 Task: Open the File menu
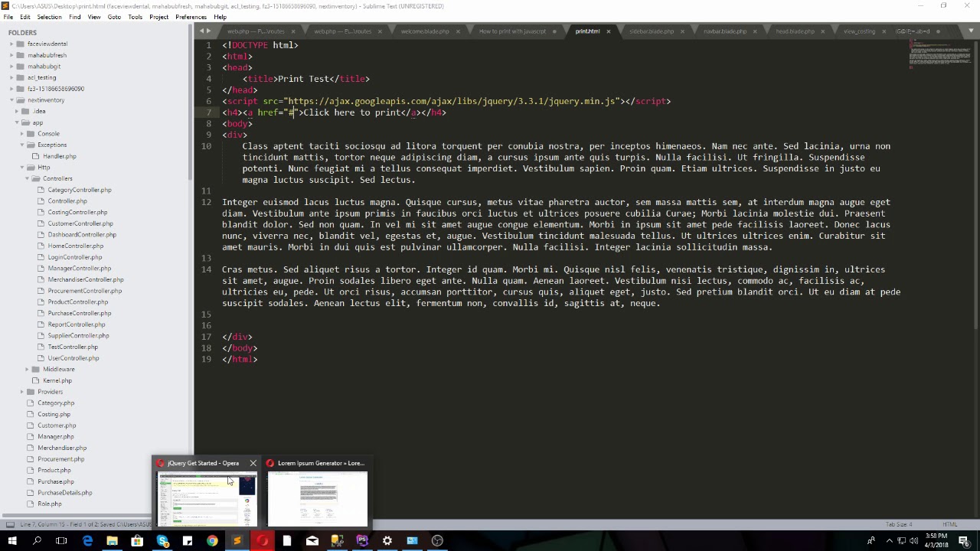8,17
